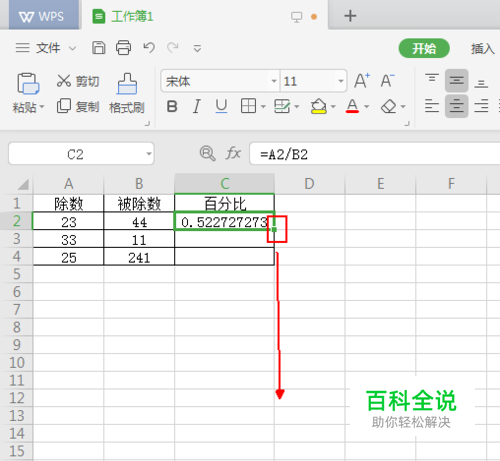500x461 pixels.
Task: Add a new document tab with plus
Action: pos(350,16)
